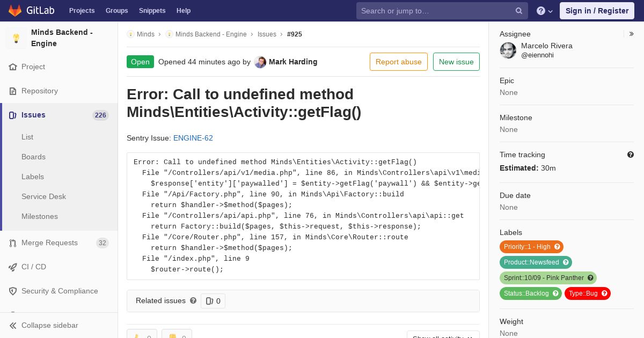Click the Security & Compliance shield icon
Image resolution: width=644 pixels, height=338 pixels.
[x=13, y=291]
